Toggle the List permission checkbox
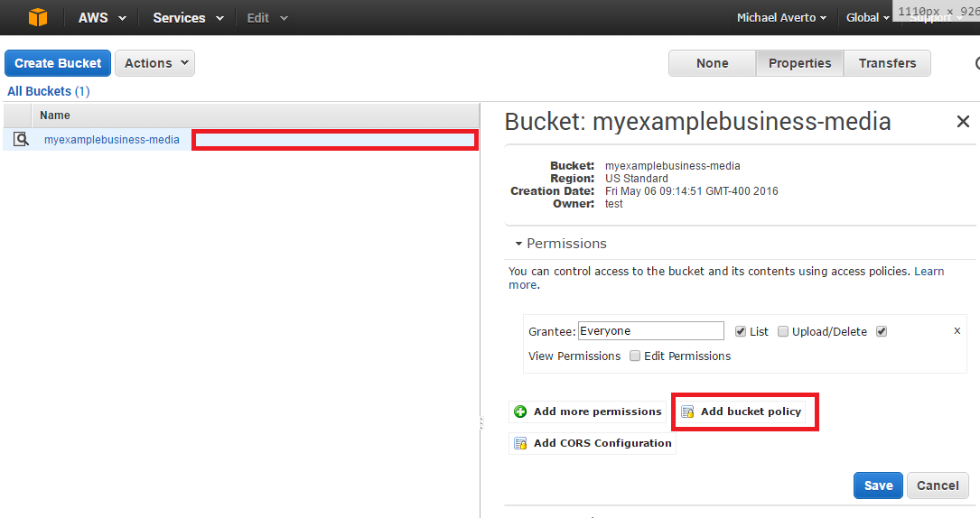Viewport: 980px width, 518px height. (x=740, y=331)
